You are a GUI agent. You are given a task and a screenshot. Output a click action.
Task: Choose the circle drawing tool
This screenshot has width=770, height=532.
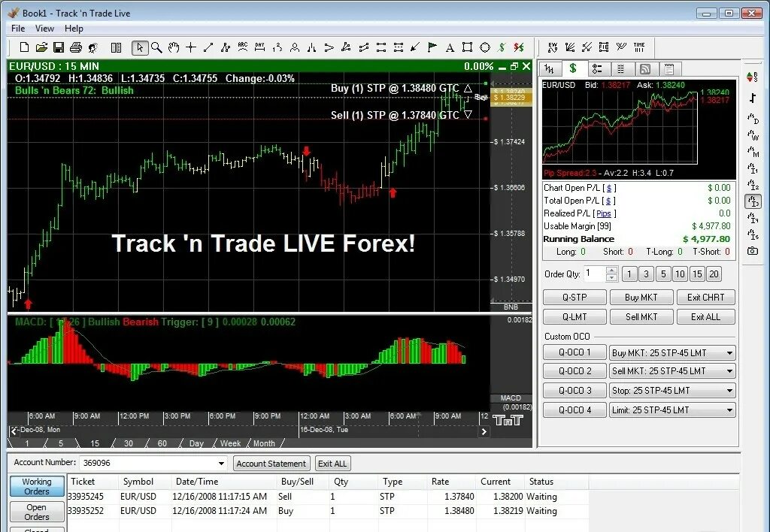tap(485, 47)
